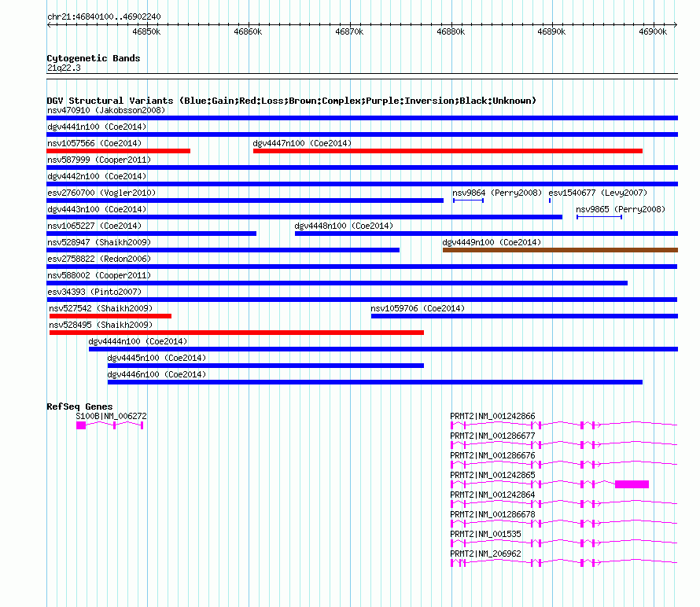Open nsv528947 (Shaikh2009) variant label

click(99, 242)
